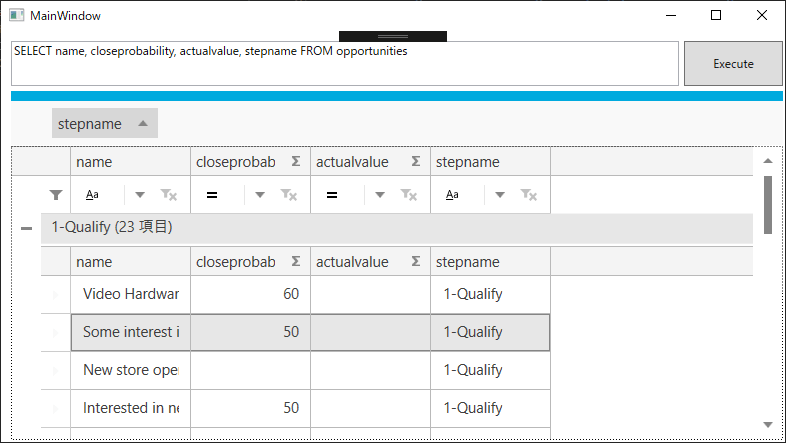Sort by top name column header

[130, 161]
